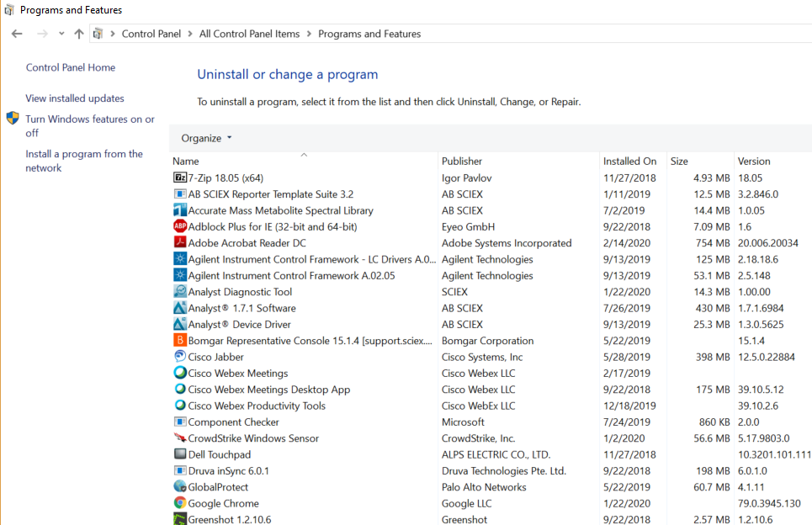This screenshot has height=525, width=812.
Task: Click the Greenshot icon
Action: click(180, 519)
